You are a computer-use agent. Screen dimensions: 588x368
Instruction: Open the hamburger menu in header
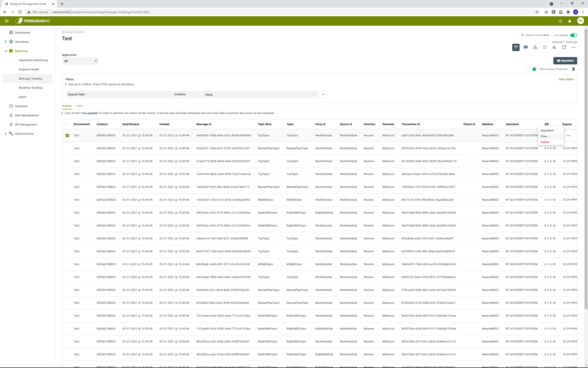point(6,21)
